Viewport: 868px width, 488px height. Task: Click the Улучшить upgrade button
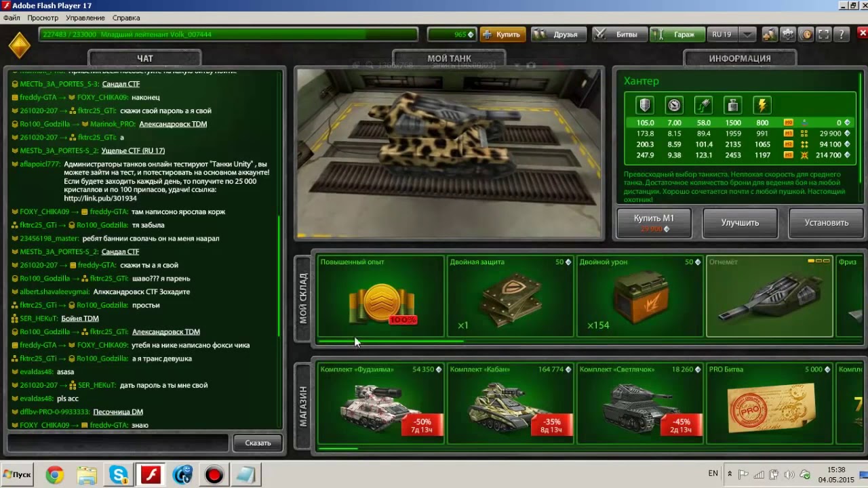point(740,223)
